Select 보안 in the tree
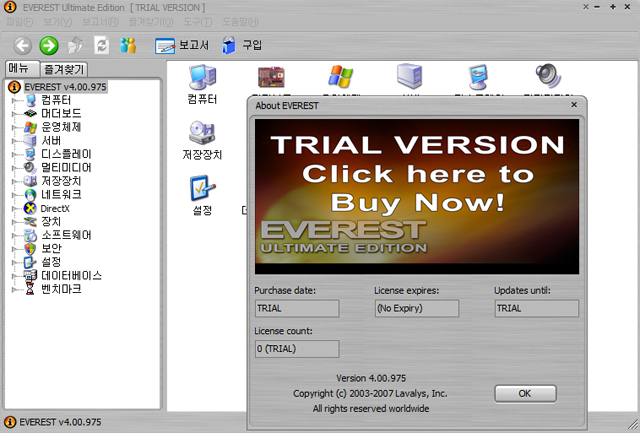This screenshot has height=433, width=640. 51,249
